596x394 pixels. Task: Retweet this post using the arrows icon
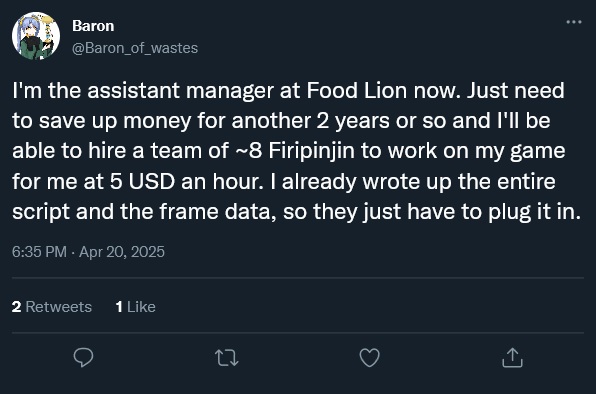point(227,358)
